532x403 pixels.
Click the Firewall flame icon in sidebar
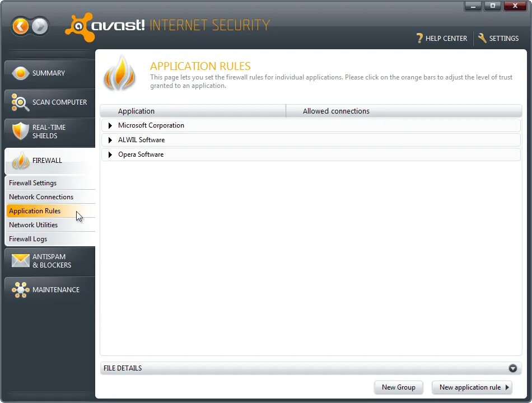[x=21, y=161]
